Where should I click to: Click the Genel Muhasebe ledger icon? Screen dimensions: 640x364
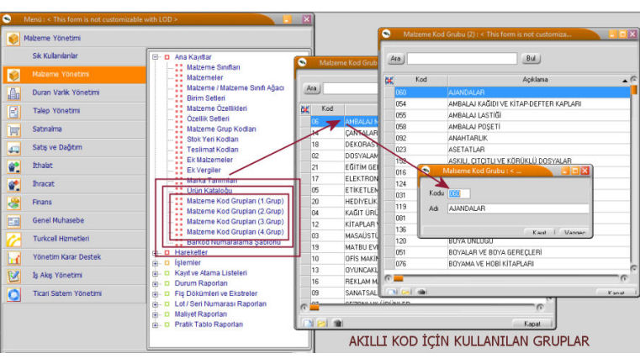point(13,221)
